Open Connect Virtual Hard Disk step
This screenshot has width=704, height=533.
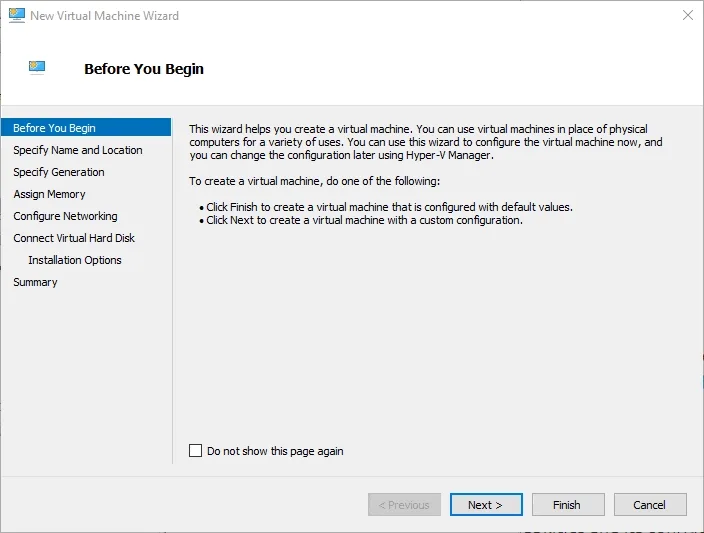[x=74, y=238]
